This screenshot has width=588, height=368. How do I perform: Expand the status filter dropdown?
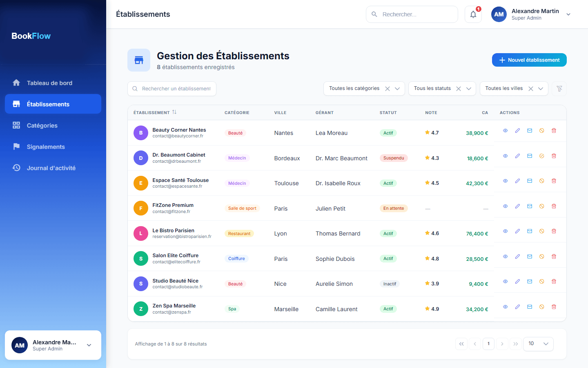tap(469, 89)
